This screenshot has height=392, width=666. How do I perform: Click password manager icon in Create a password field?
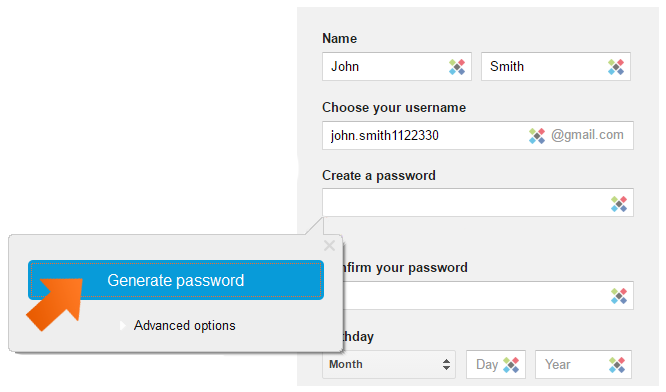click(x=619, y=204)
